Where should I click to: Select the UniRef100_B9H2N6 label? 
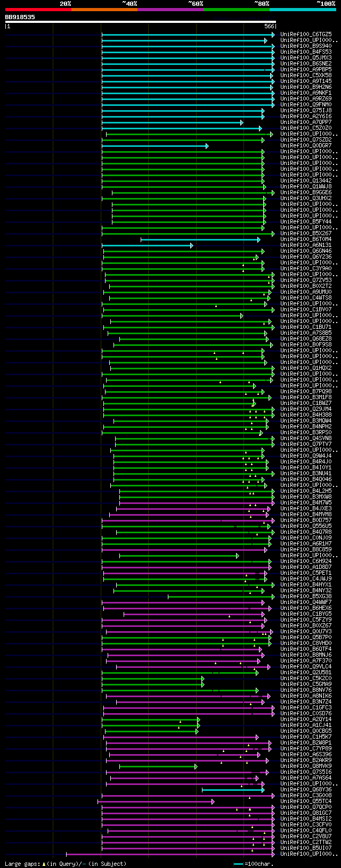[x=306, y=87]
